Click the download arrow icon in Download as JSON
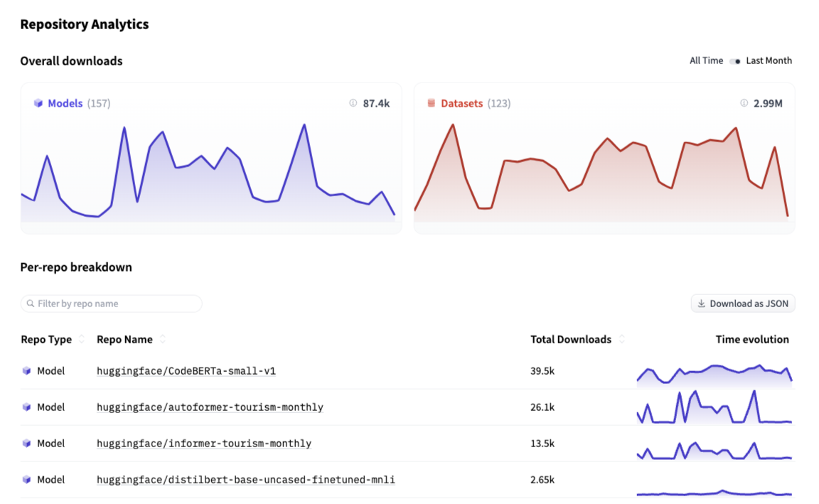The image size is (819, 504). click(703, 304)
